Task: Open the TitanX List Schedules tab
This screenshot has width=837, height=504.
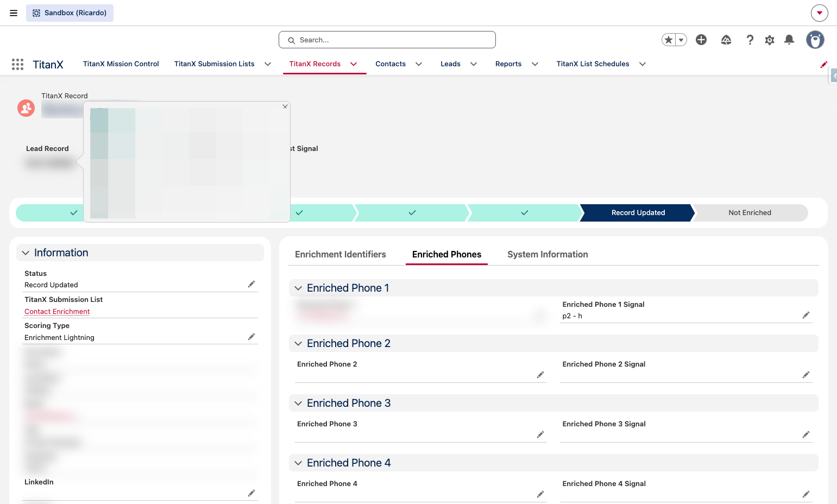Action: pyautogui.click(x=593, y=64)
